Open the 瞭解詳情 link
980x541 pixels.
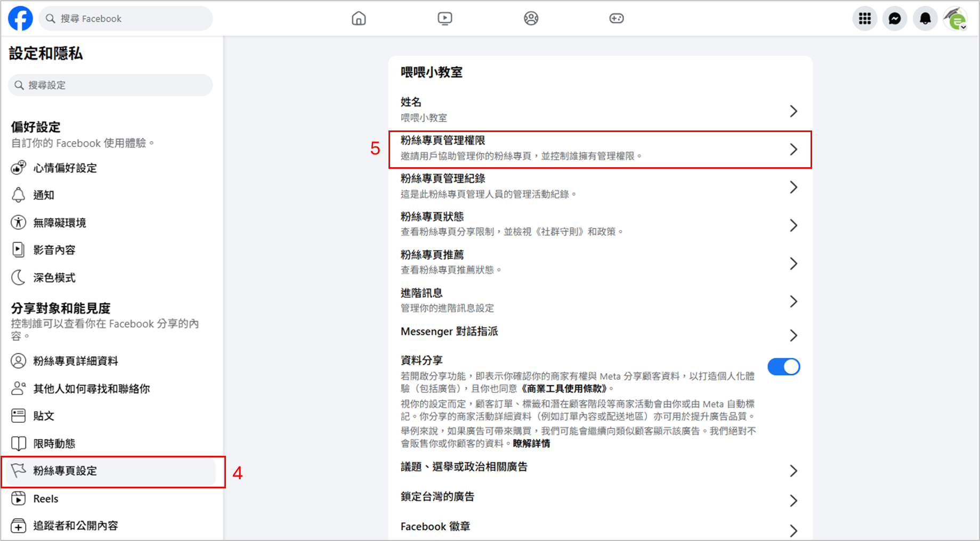tap(531, 444)
